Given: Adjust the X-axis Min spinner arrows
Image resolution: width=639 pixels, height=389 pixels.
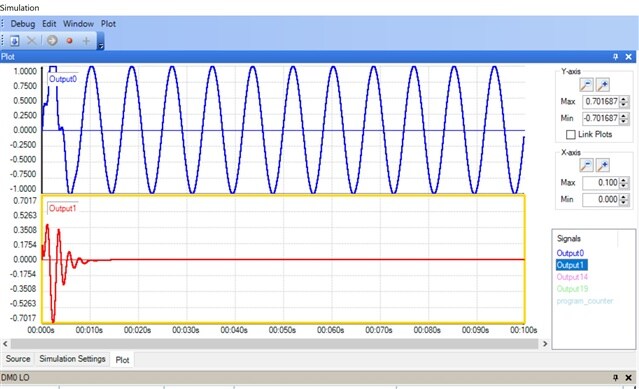Looking at the screenshot, I should (x=624, y=199).
